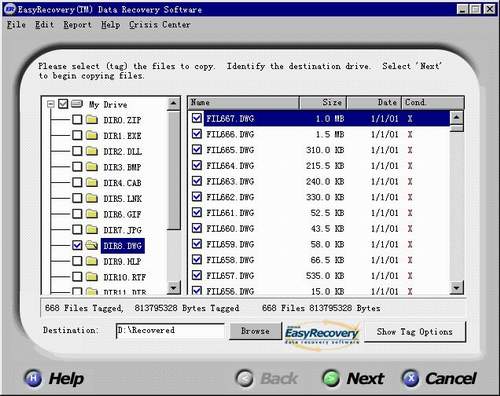The width and height of the screenshot is (500, 396).
Task: Collapse the My Drive tree node
Action: point(51,104)
